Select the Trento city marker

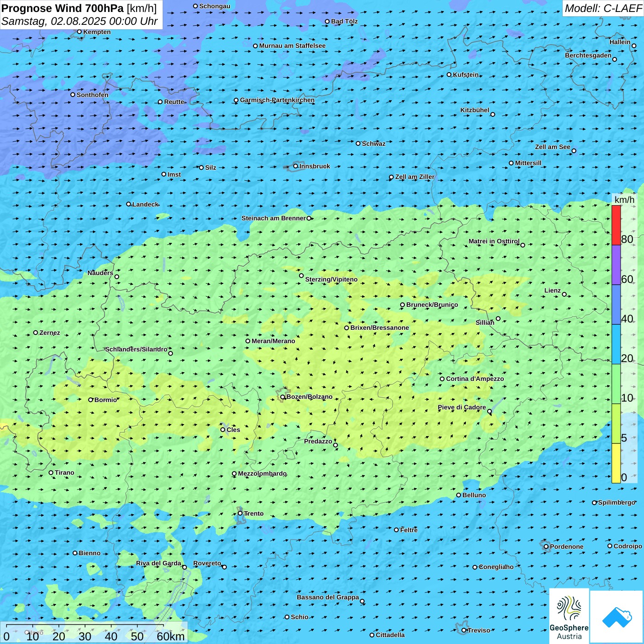[x=240, y=513]
